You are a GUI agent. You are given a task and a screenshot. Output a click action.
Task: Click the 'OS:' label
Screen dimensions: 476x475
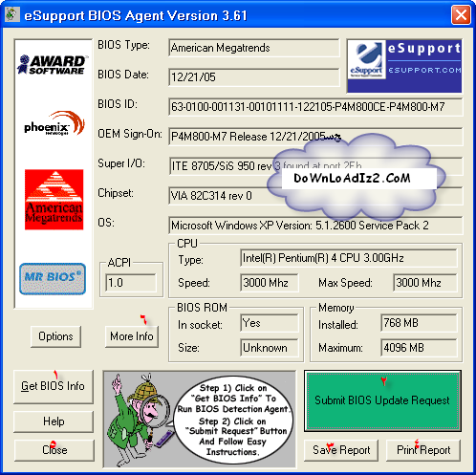tap(106, 223)
